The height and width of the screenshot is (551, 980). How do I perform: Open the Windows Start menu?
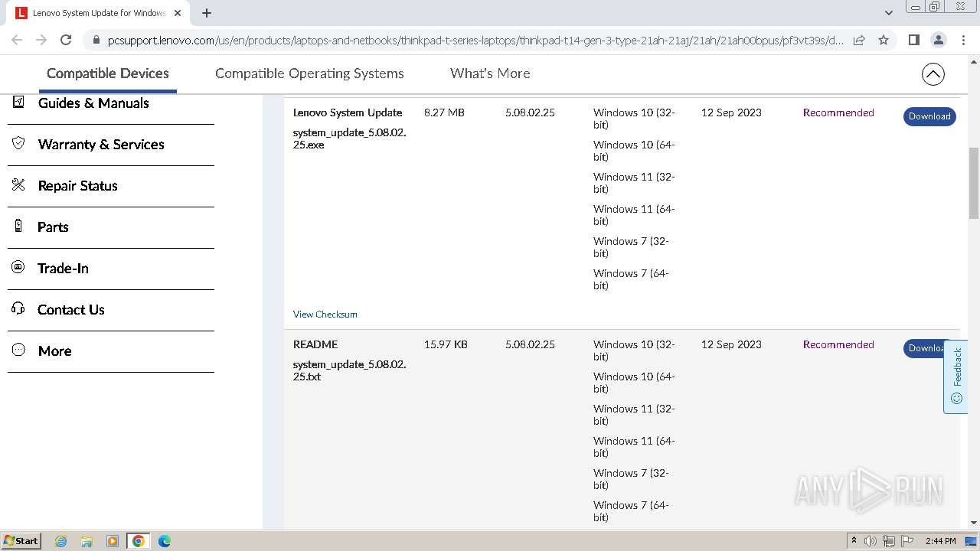[x=21, y=540]
